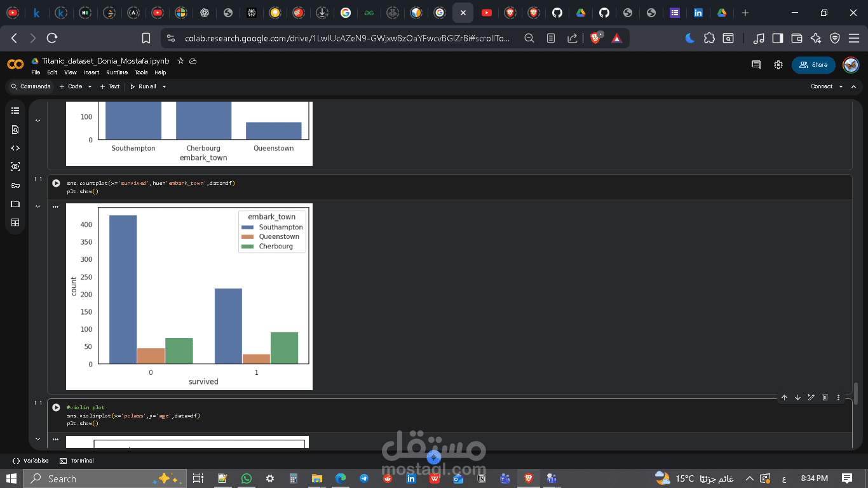The width and height of the screenshot is (868, 488).
Task: Open a new browser tab
Action: coord(745,13)
